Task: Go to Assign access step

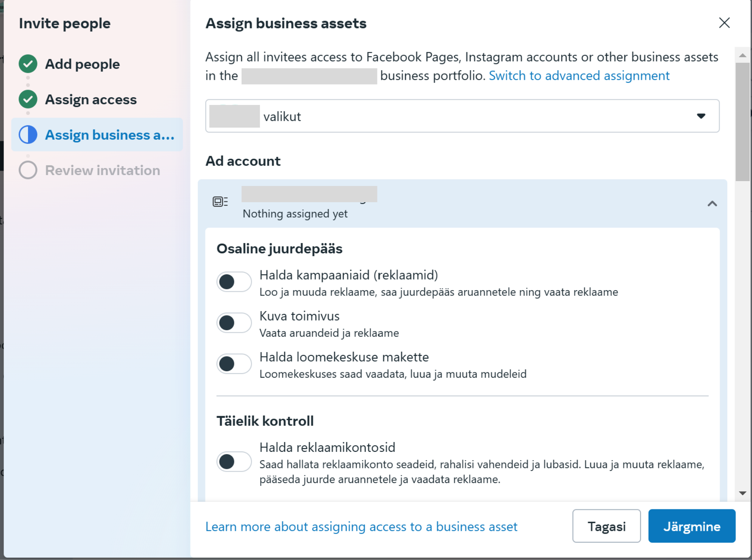Action: pyautogui.click(x=91, y=100)
